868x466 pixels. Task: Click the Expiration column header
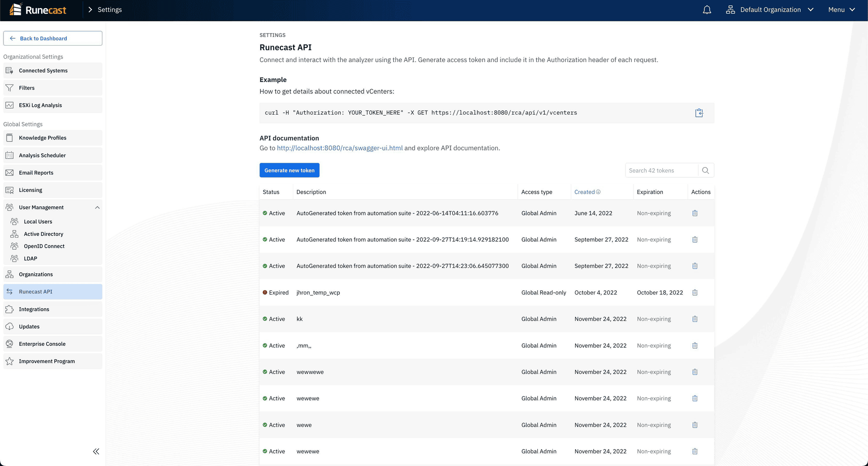650,192
